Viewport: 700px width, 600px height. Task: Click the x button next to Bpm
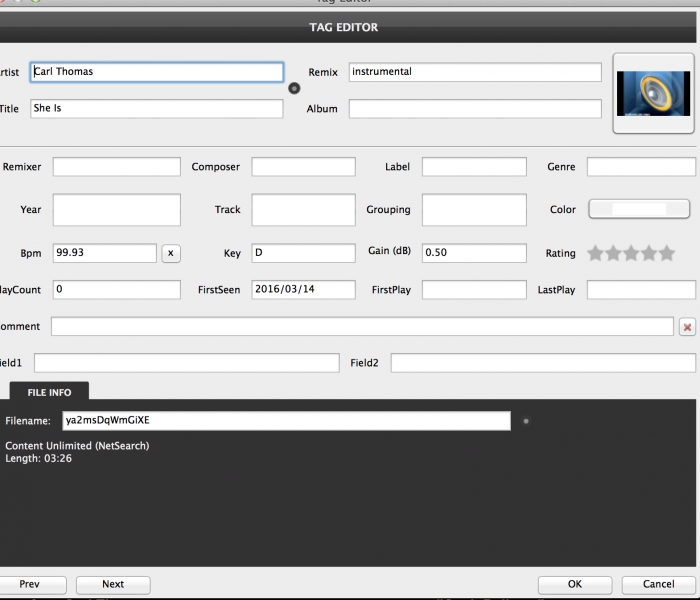pos(171,253)
